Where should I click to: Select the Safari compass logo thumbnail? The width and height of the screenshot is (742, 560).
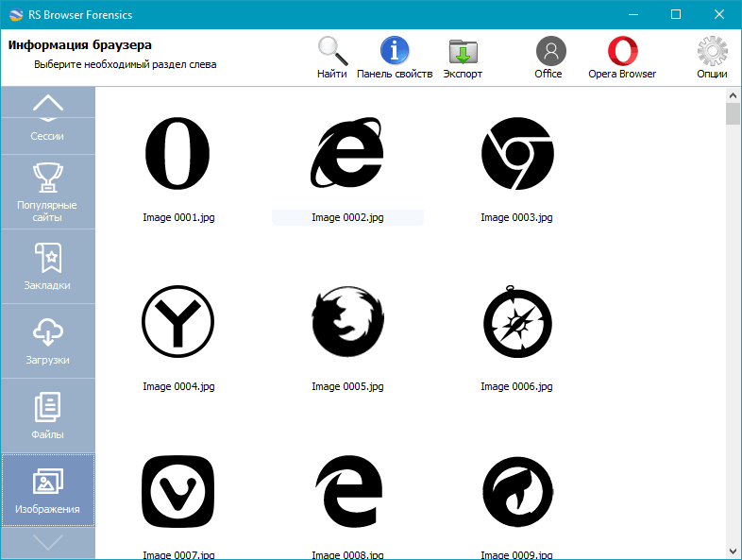[517, 321]
